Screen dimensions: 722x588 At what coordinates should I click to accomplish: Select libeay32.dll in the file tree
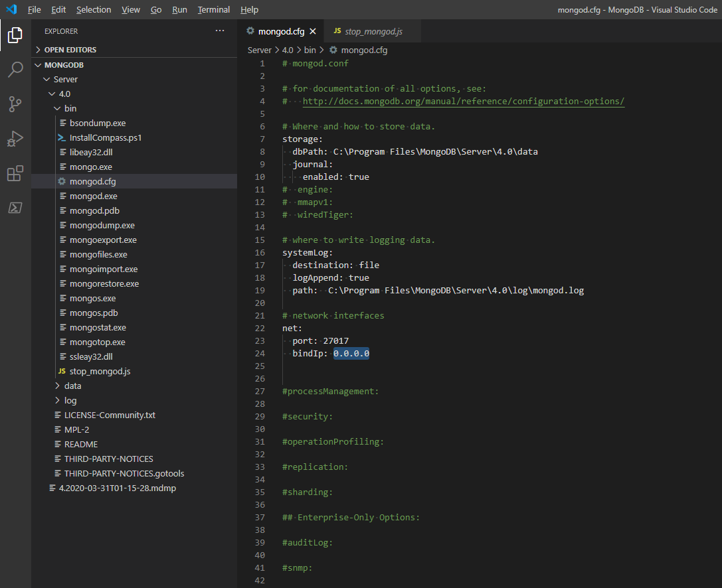pyautogui.click(x=134, y=152)
